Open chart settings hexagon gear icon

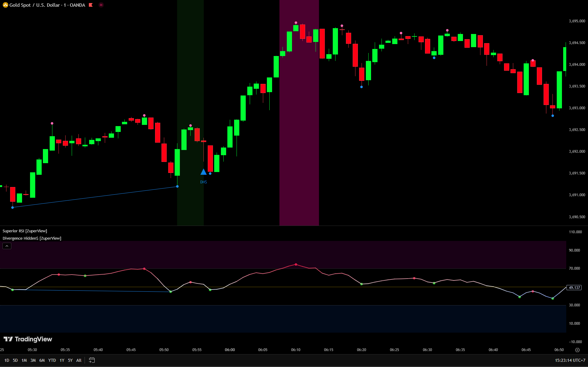pos(577,350)
